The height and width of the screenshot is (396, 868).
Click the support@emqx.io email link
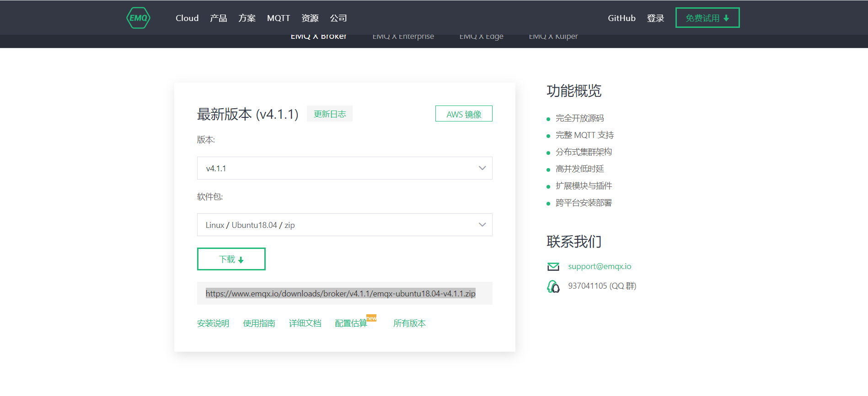coord(600,266)
